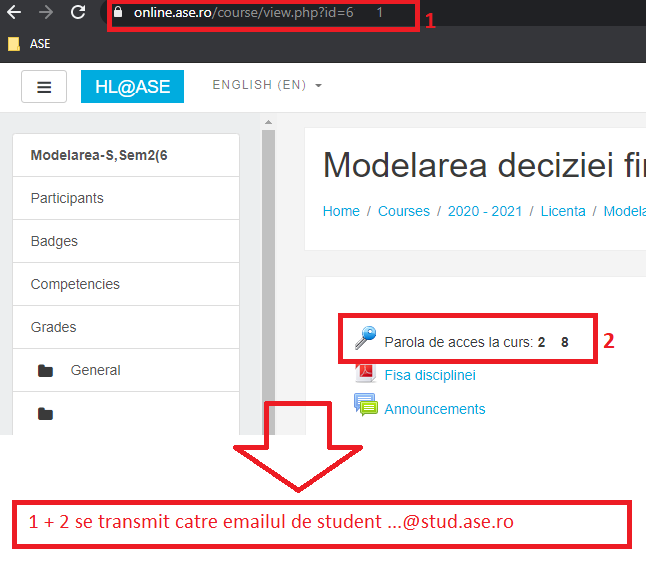Click the padlock site security icon
Screen dimensions: 647x563
tap(119, 14)
